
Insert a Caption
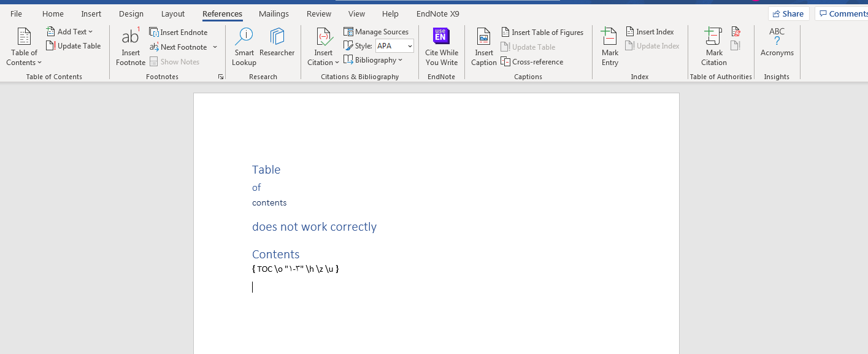pos(483,46)
